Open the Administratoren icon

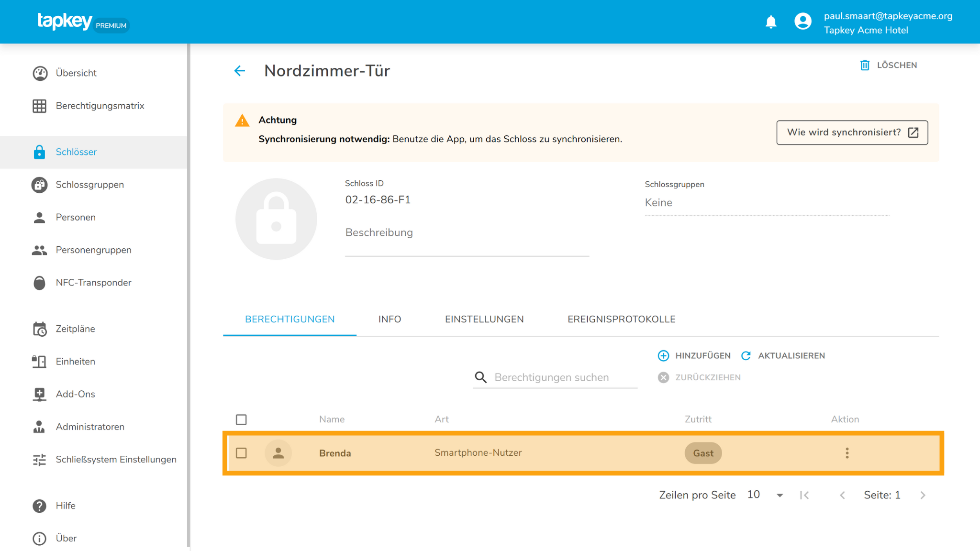[x=40, y=427]
